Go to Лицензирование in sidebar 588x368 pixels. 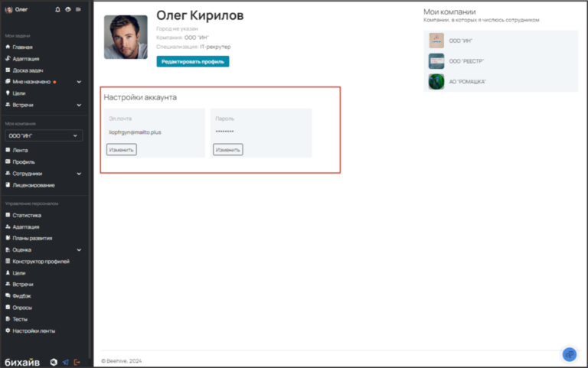click(x=33, y=185)
